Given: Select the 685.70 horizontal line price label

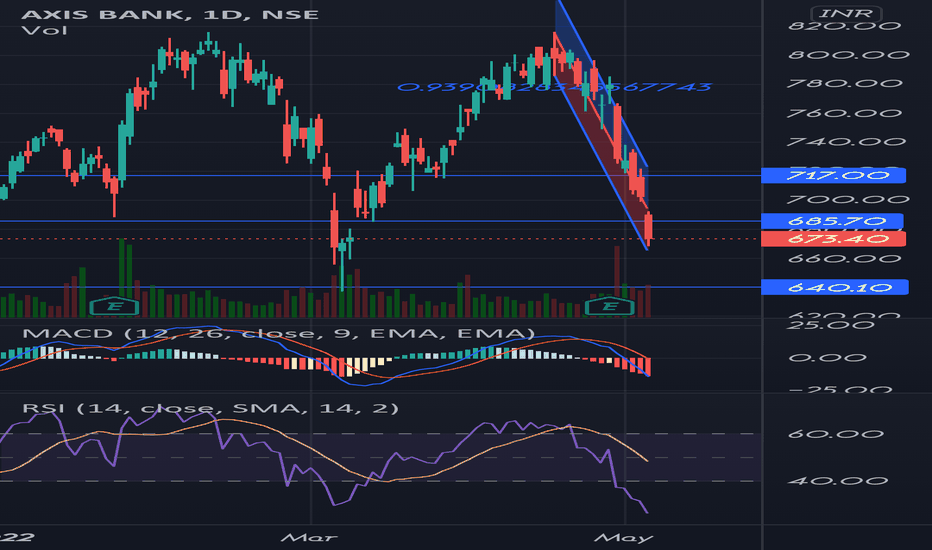Looking at the screenshot, I should click(x=832, y=221).
